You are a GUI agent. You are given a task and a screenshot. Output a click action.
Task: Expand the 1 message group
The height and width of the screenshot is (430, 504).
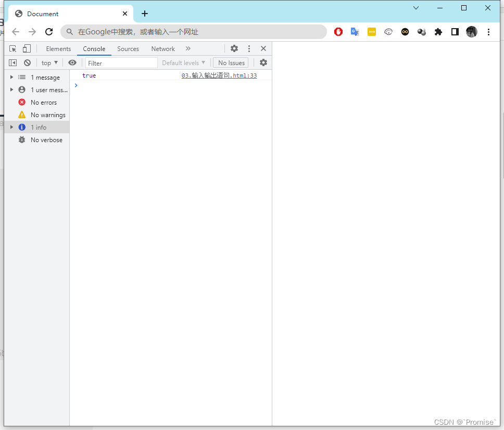click(x=11, y=77)
